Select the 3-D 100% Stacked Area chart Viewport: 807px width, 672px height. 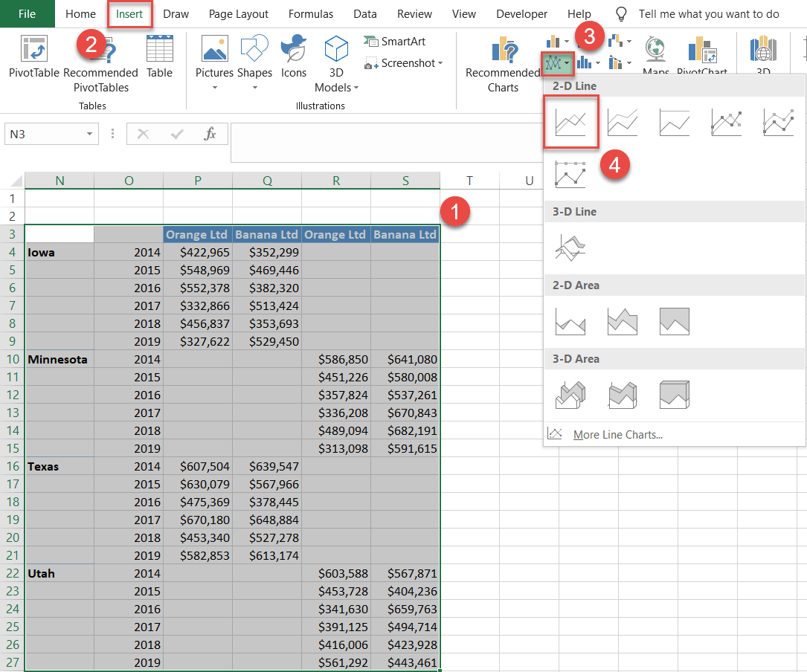(x=674, y=395)
